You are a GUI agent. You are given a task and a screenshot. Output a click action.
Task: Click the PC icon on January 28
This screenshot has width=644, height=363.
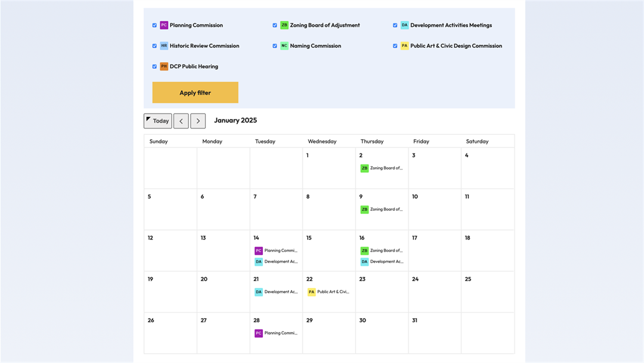tap(259, 333)
